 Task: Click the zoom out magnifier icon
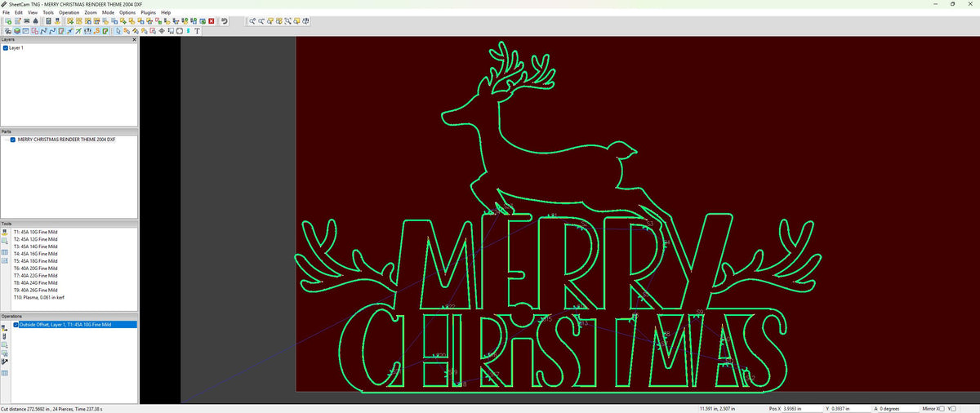click(261, 20)
